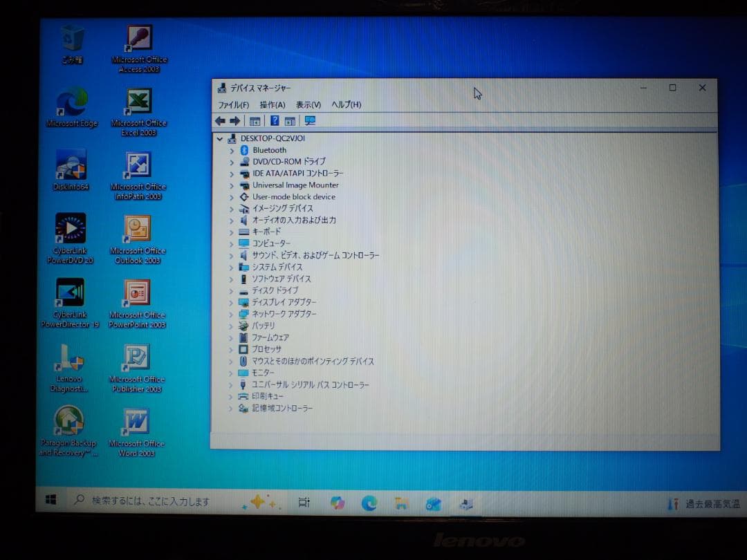
Task: Click the Forward arrow in Device Manager toolbar
Action: point(235,121)
